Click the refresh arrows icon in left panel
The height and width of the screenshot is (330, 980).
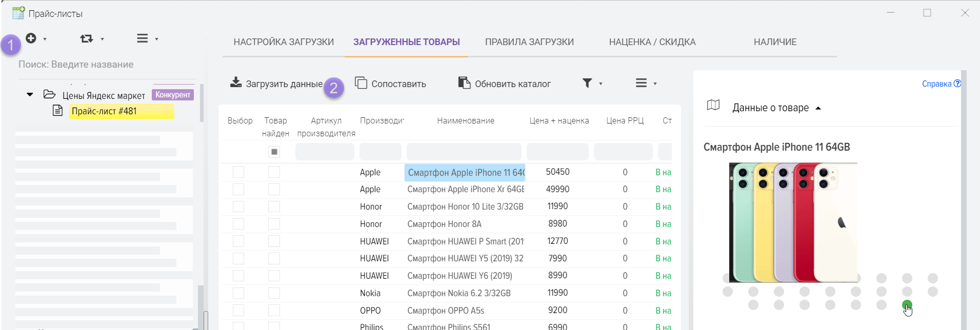point(86,38)
